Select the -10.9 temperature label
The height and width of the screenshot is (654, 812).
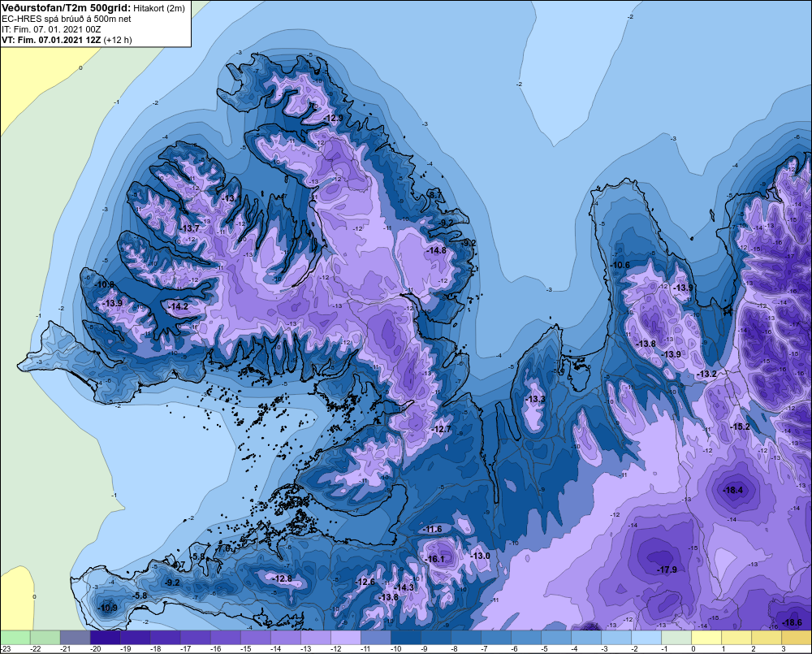(108, 608)
